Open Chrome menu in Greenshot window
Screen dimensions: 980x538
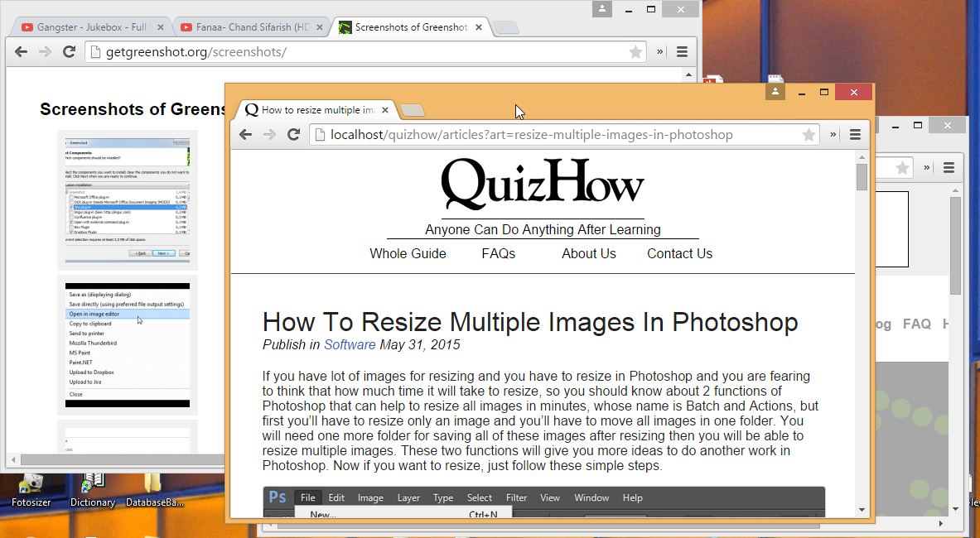pyautogui.click(x=682, y=52)
